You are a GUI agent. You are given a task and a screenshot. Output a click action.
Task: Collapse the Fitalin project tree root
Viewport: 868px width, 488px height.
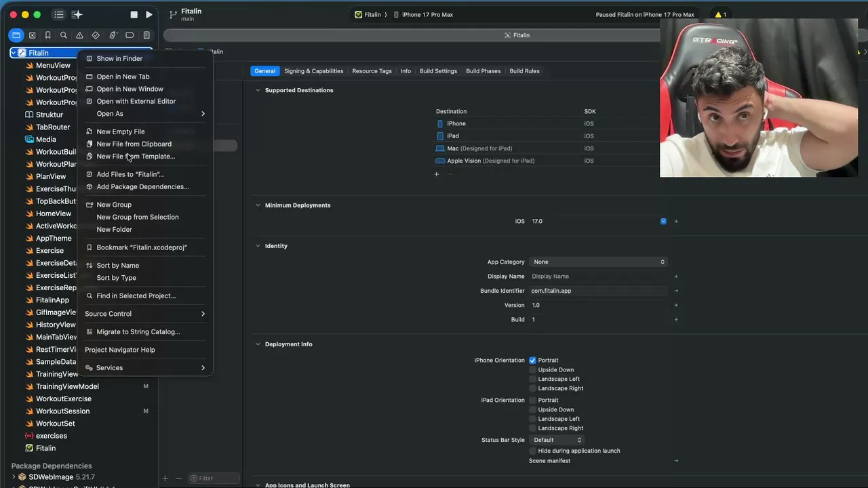(14, 53)
